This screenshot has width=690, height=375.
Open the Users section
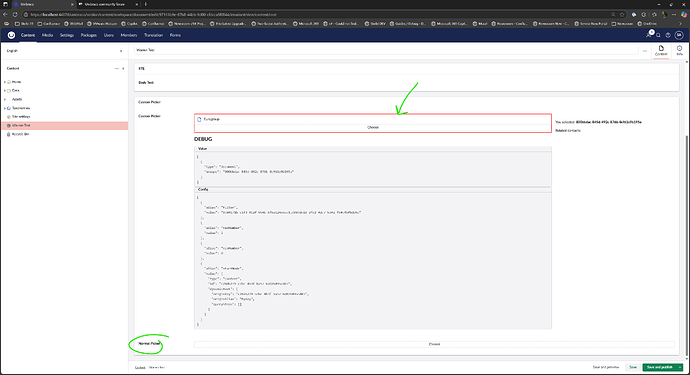click(x=109, y=35)
